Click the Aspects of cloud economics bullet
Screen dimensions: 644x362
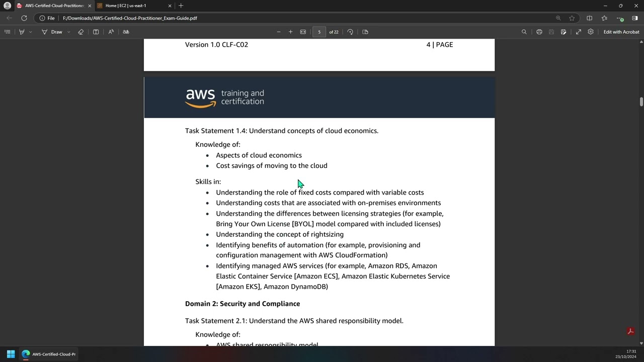point(259,155)
